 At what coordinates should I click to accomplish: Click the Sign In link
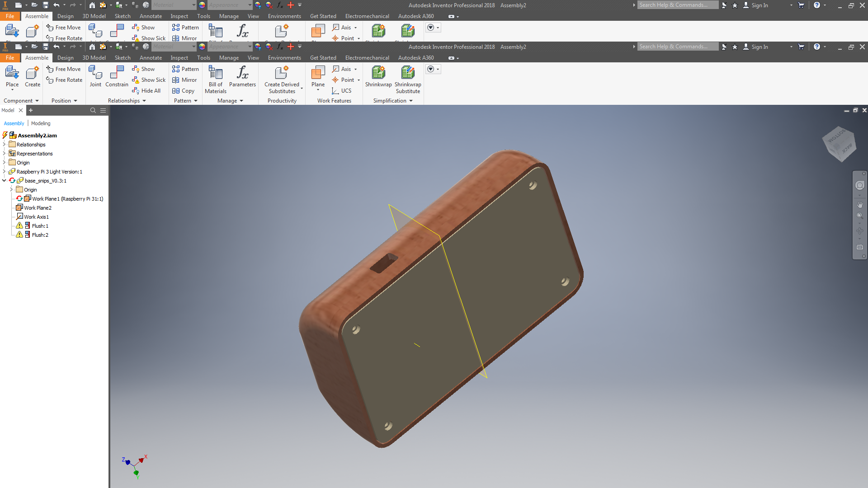(x=759, y=47)
